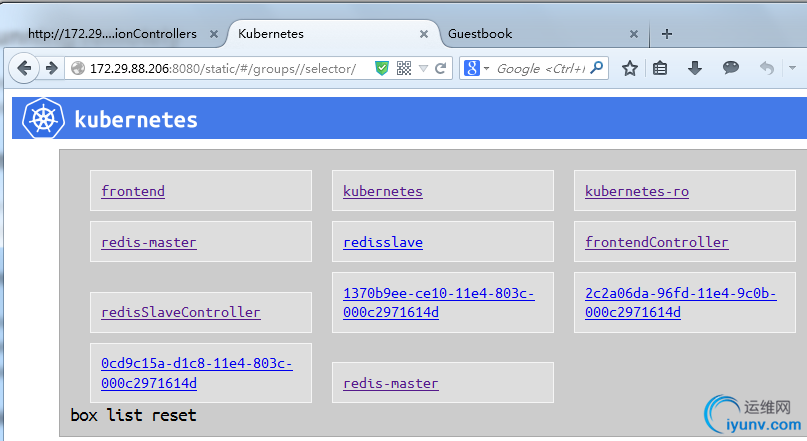Open the redisslave link
The width and height of the screenshot is (807, 441).
383,242
